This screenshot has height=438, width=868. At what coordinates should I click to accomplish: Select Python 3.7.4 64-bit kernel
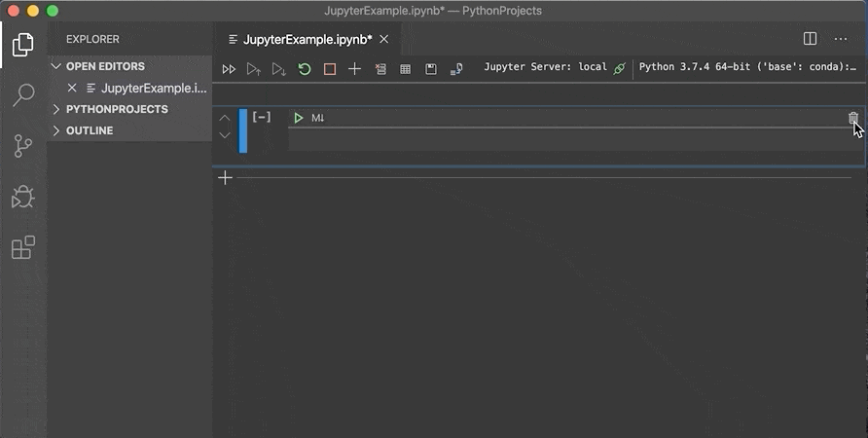pos(747,67)
